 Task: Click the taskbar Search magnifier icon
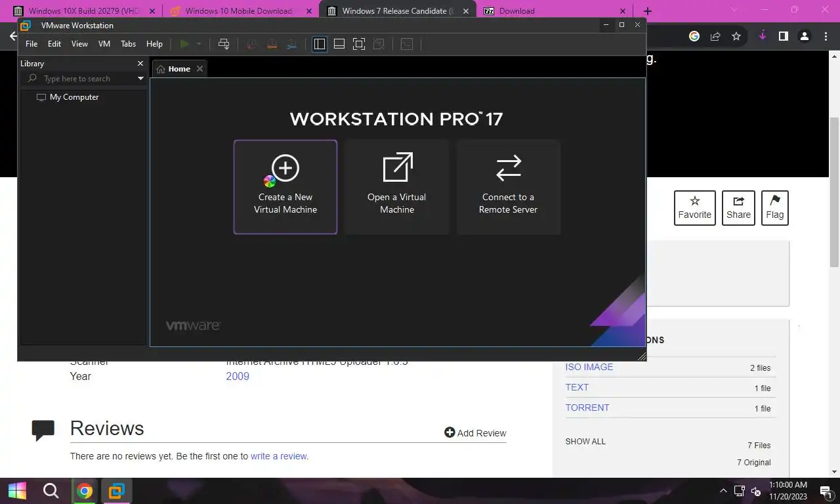pos(51,491)
